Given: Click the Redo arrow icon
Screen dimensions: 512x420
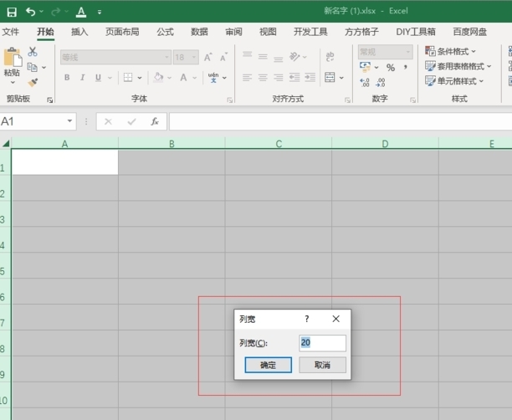Looking at the screenshot, I should pos(56,12).
